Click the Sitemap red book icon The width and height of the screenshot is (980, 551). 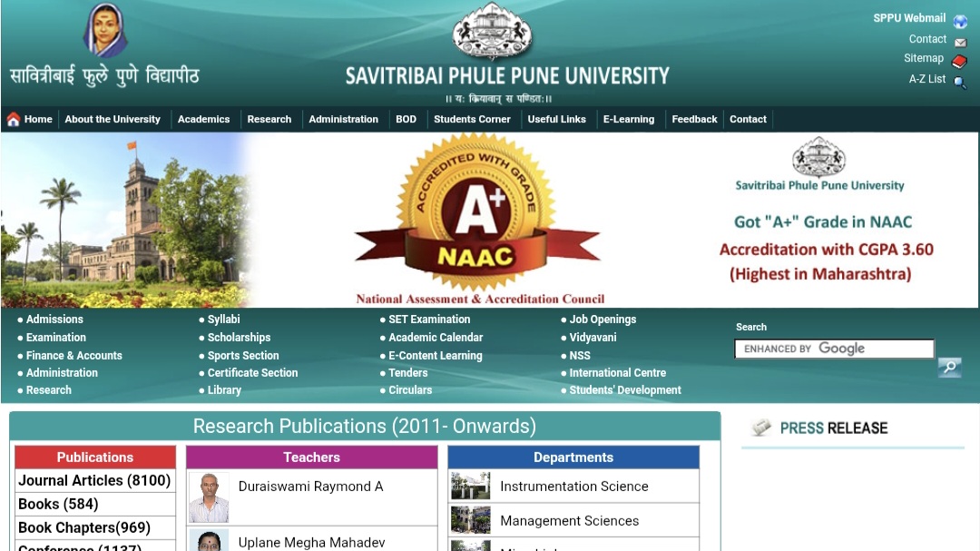pyautogui.click(x=959, y=62)
